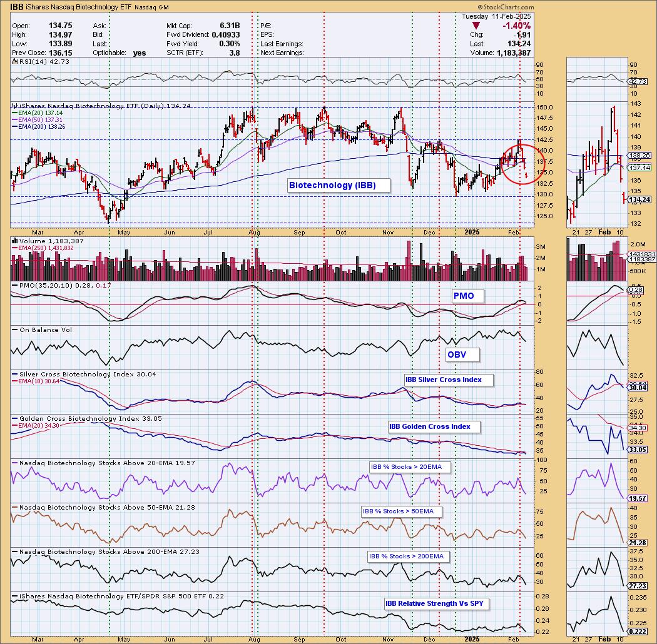Click Stocks Above 200-EMA 27.23 label

[x=106, y=551]
